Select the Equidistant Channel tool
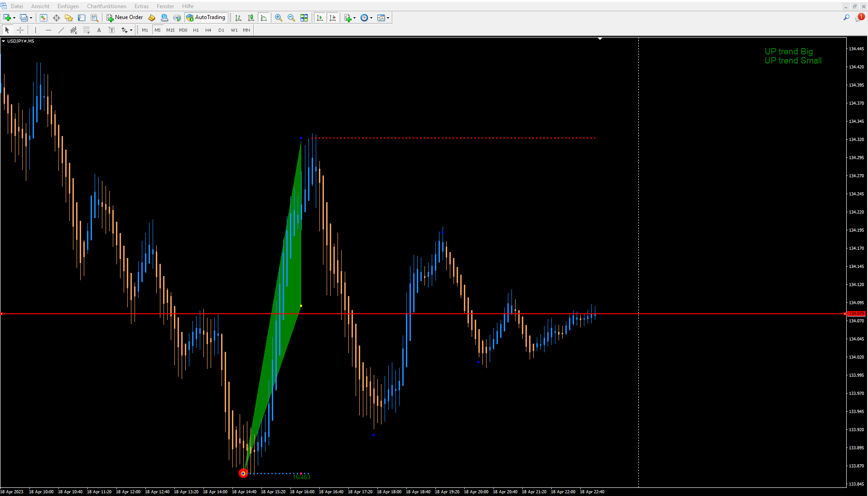The width and height of the screenshot is (868, 496). pos(74,30)
